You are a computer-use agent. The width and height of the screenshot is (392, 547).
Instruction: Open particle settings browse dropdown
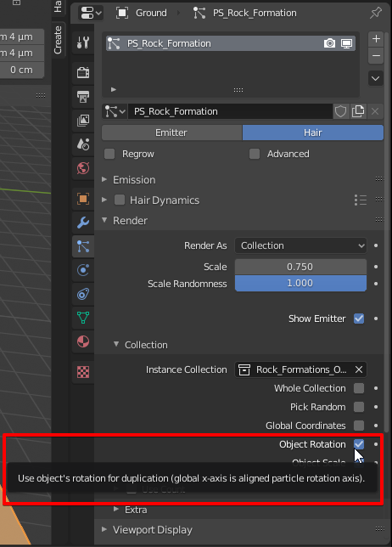click(x=115, y=111)
